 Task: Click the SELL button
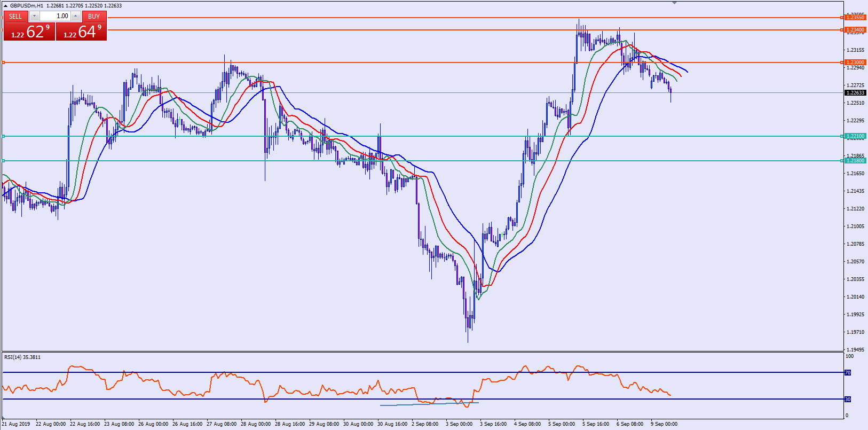15,16
